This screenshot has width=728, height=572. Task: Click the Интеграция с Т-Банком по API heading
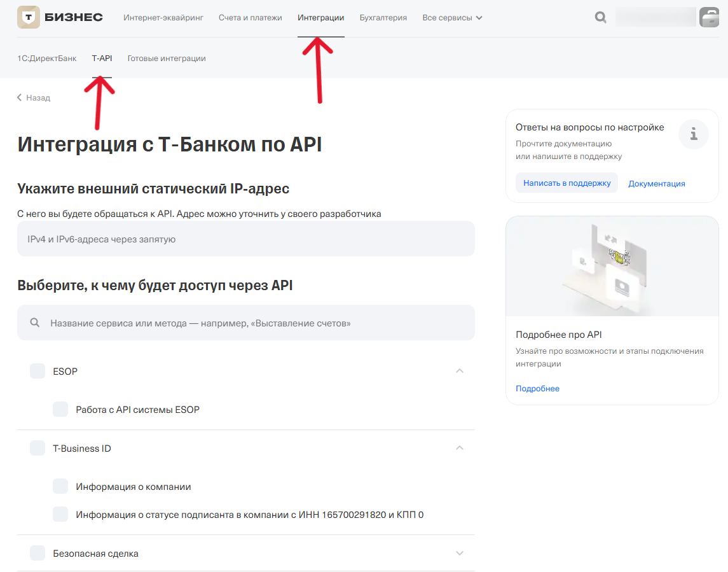point(170,144)
